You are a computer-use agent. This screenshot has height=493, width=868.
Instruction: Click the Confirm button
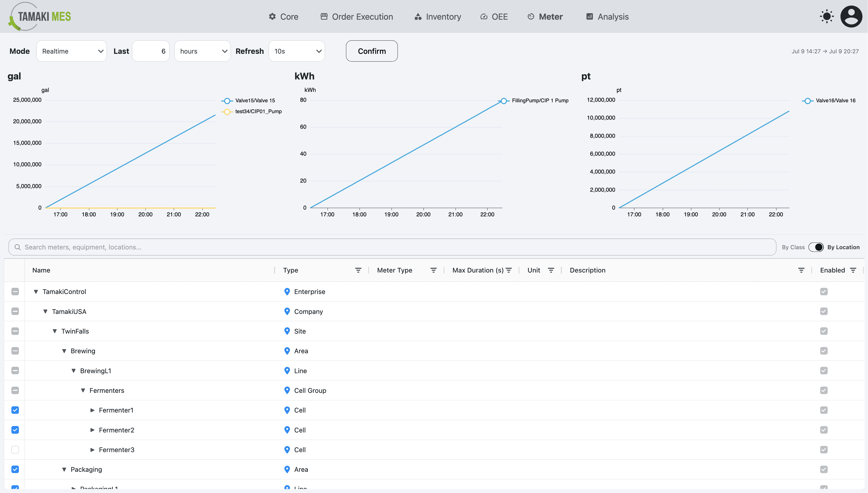(372, 51)
